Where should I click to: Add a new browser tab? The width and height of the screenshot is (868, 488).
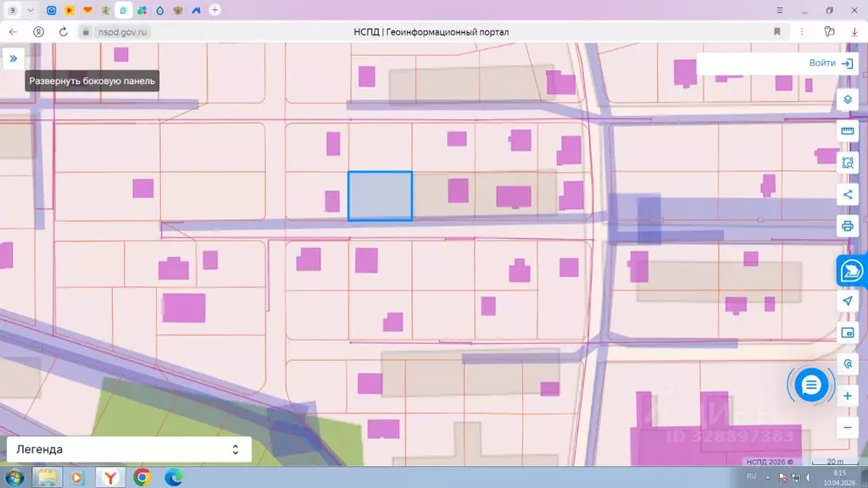point(214,10)
